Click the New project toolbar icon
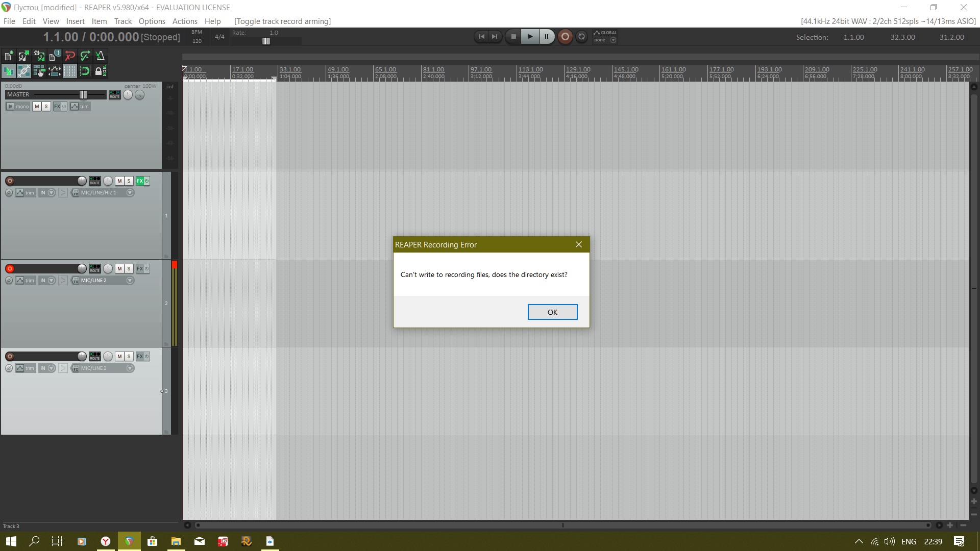Viewport: 980px width, 551px height. click(x=9, y=56)
